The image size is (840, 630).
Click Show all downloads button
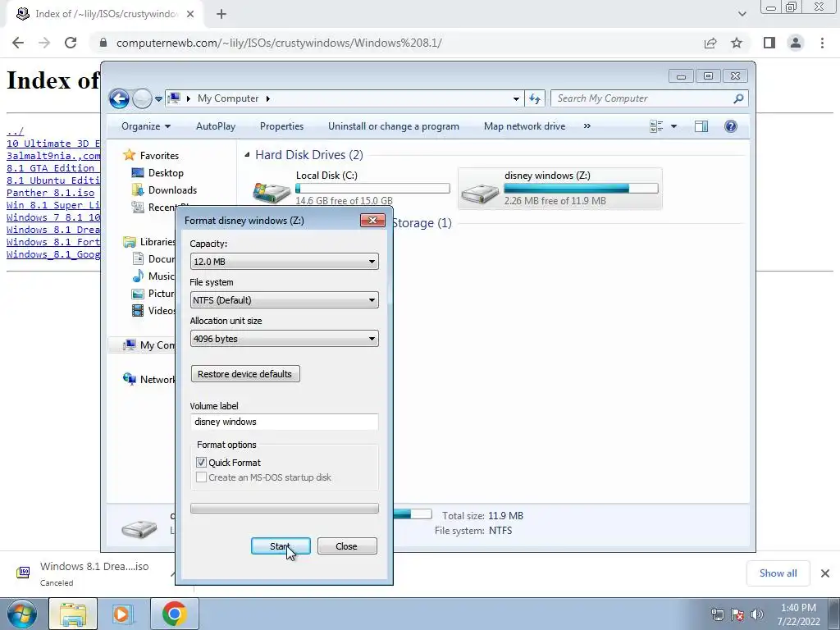pos(778,573)
